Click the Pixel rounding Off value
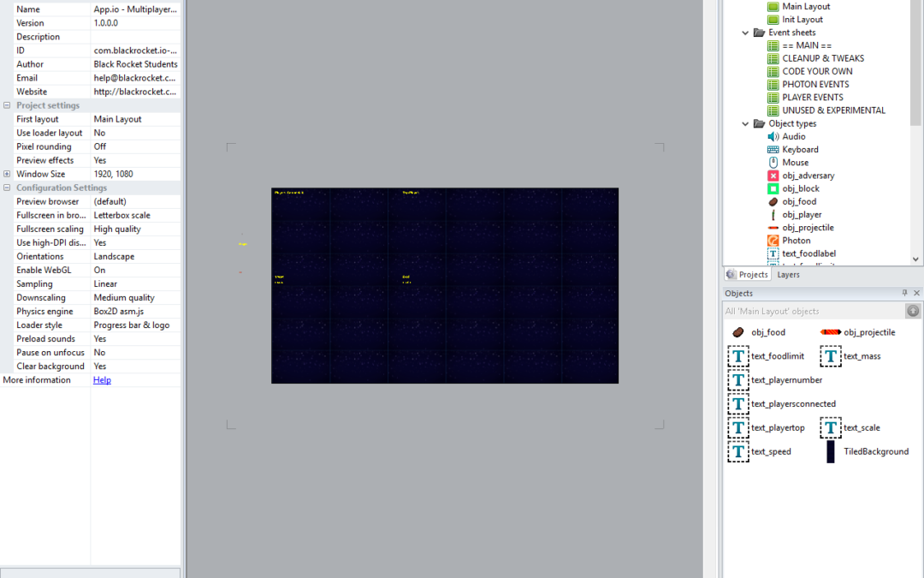This screenshot has height=578, width=924. coord(136,147)
